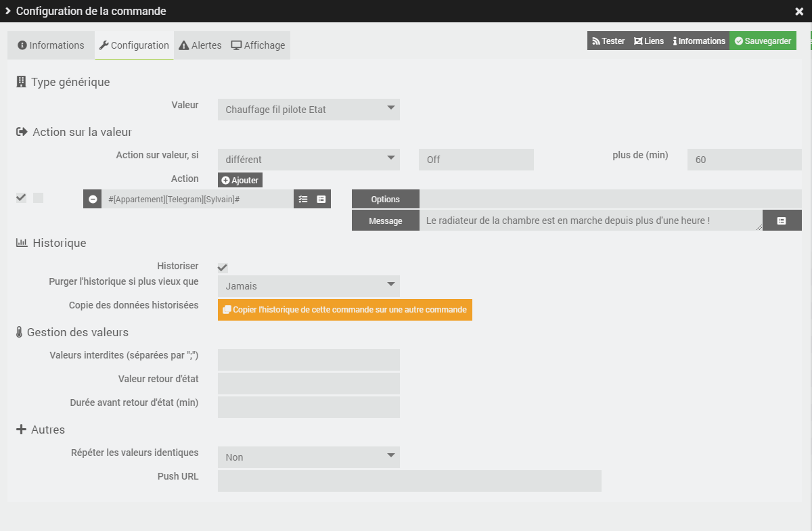Click the Options label button
The height and width of the screenshot is (531, 812).
(x=386, y=199)
